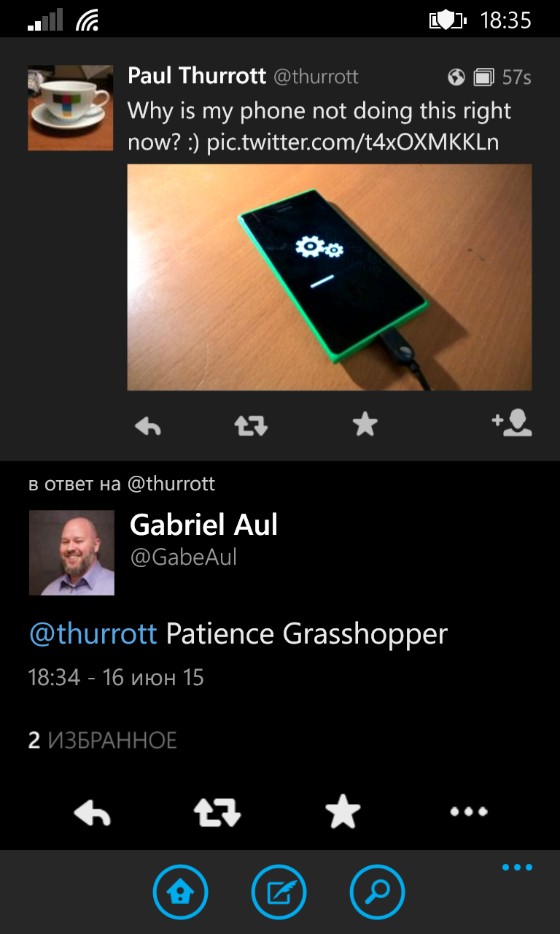The height and width of the screenshot is (934, 560).
Task: Follow Paul Thurrott with add-user icon
Action: [x=512, y=423]
